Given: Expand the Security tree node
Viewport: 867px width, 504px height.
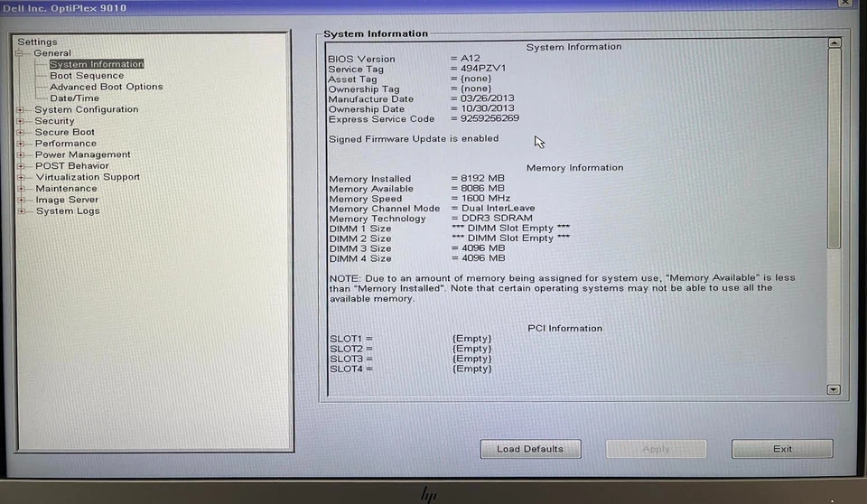Looking at the screenshot, I should (x=21, y=121).
